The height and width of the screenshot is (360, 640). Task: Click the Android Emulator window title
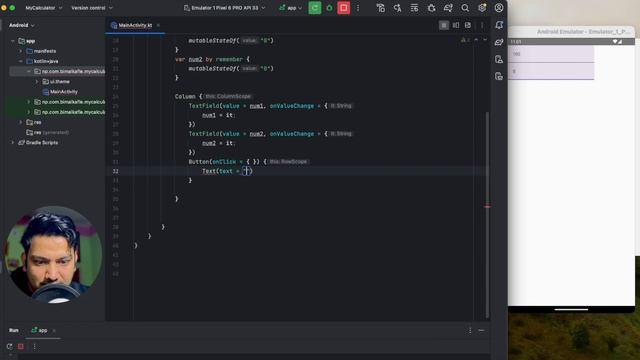pos(583,31)
